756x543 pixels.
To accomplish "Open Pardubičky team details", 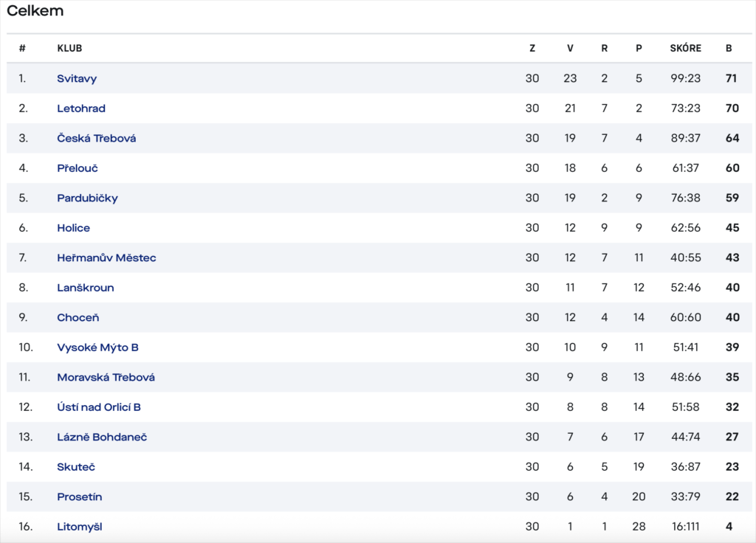I will [87, 198].
